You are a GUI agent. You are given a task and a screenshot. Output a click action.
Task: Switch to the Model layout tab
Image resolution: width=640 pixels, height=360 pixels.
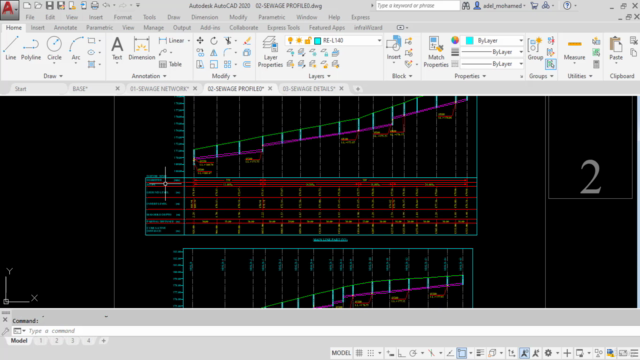click(x=19, y=340)
